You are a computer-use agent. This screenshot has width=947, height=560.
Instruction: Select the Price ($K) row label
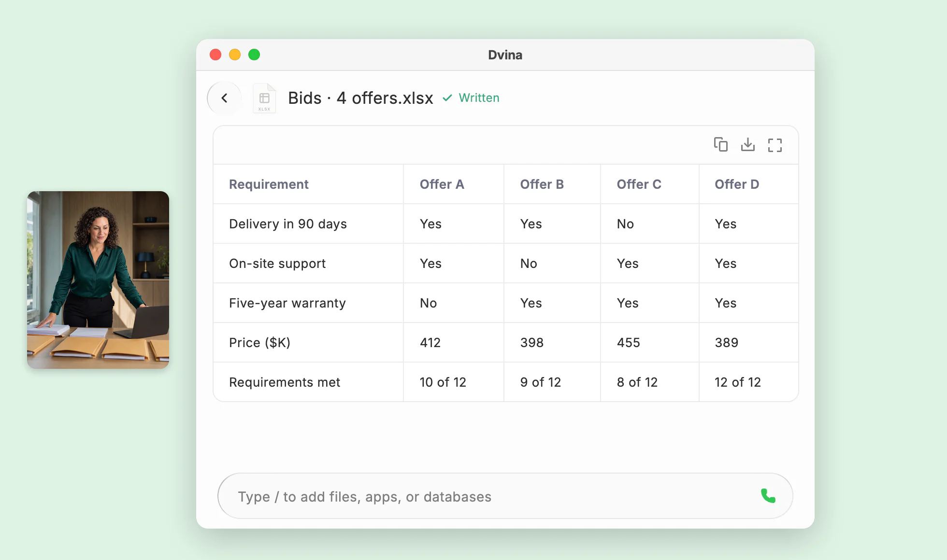coord(259,343)
